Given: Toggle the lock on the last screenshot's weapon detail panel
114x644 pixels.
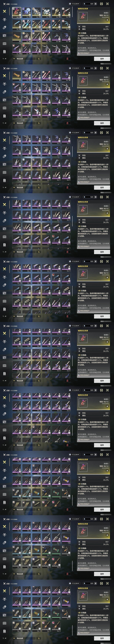Looking at the screenshot, I should point(107,599).
